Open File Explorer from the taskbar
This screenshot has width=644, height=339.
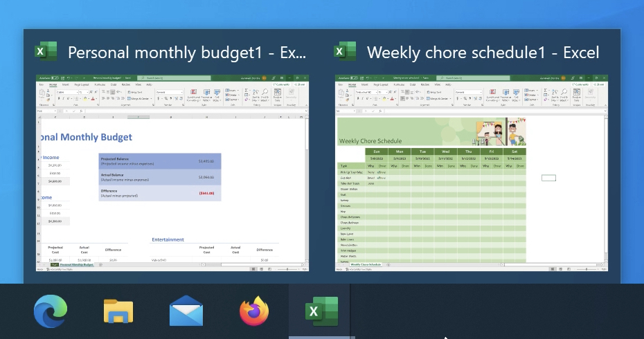[x=118, y=312]
